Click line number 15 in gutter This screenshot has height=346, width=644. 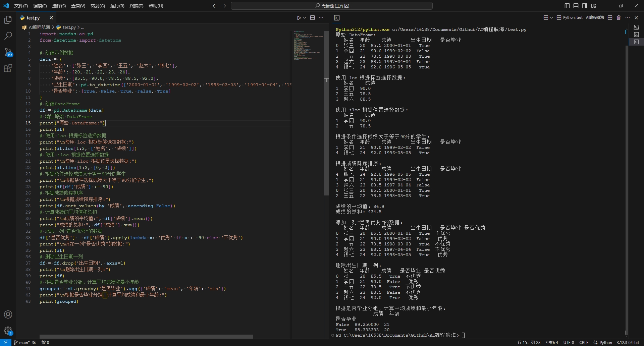28,123
